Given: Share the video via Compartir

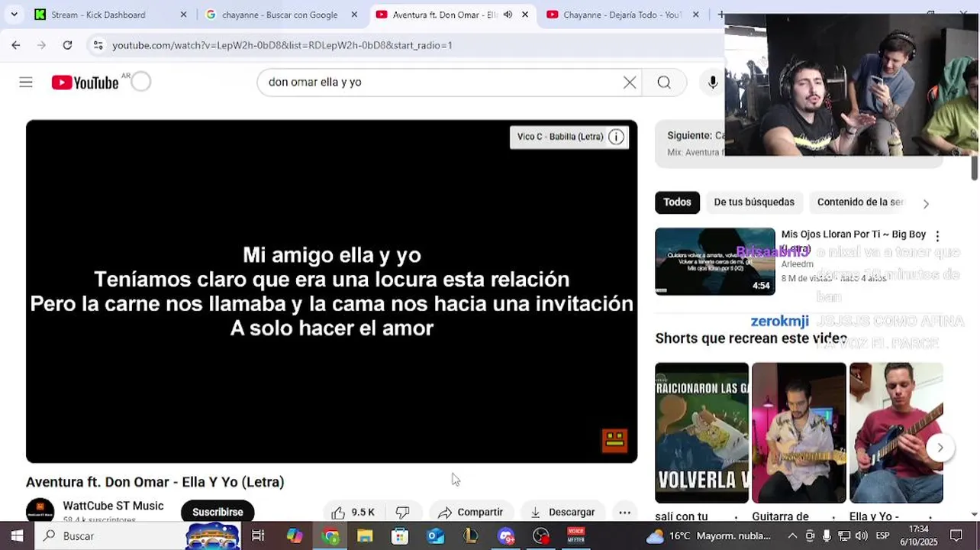Looking at the screenshot, I should [470, 513].
